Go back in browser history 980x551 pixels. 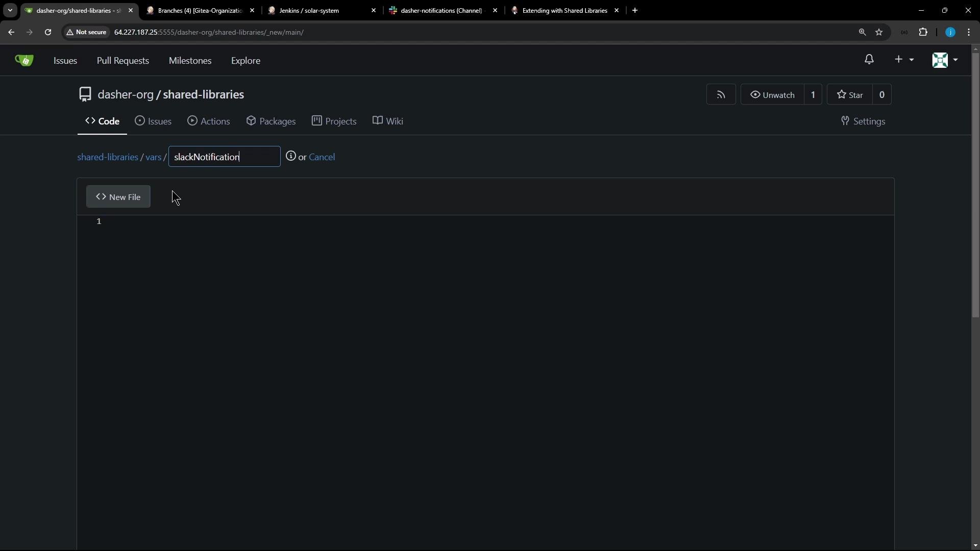coord(11,32)
